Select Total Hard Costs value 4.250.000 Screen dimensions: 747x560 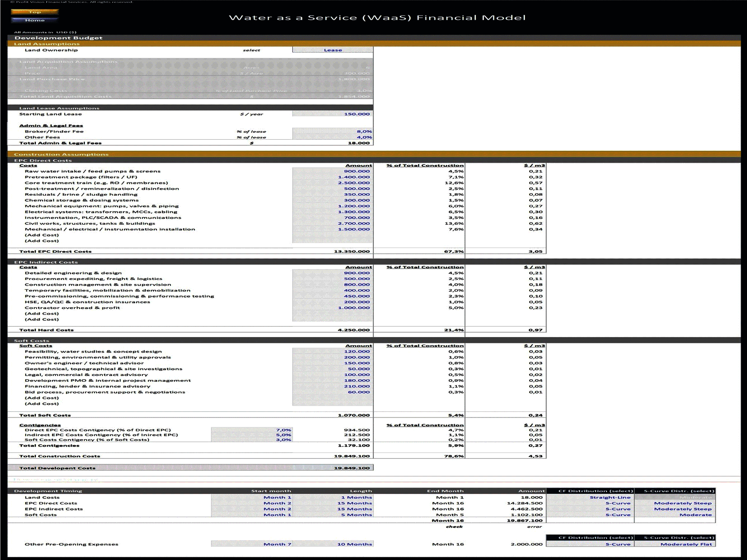pyautogui.click(x=353, y=330)
